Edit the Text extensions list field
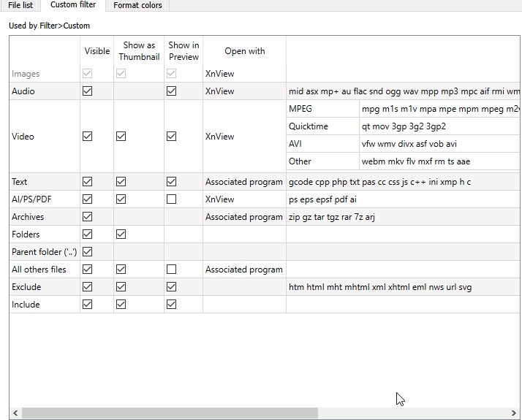 pyautogui.click(x=402, y=182)
